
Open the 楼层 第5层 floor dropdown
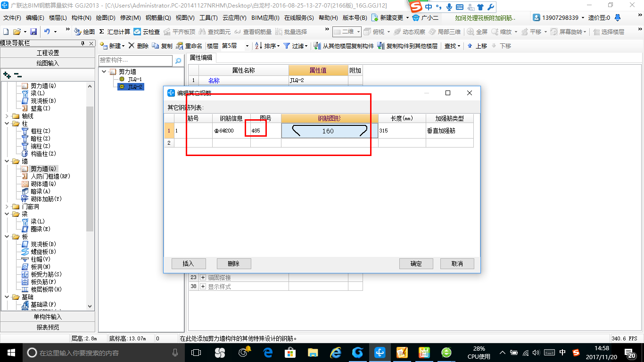(247, 46)
